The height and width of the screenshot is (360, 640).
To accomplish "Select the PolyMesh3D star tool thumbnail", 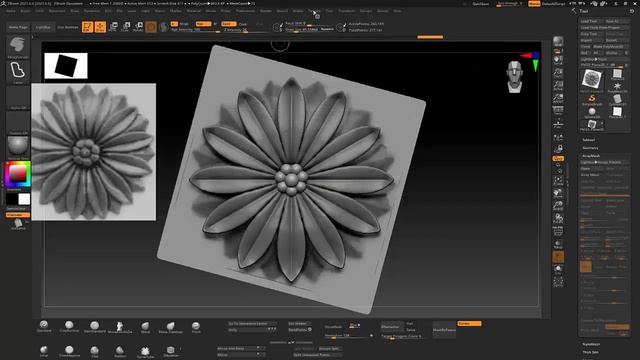I will tap(617, 87).
